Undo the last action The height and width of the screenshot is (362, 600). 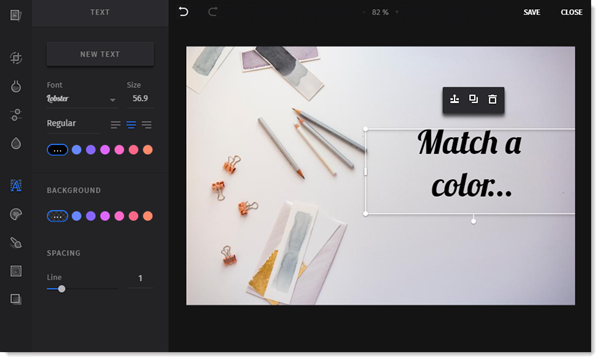tap(184, 12)
